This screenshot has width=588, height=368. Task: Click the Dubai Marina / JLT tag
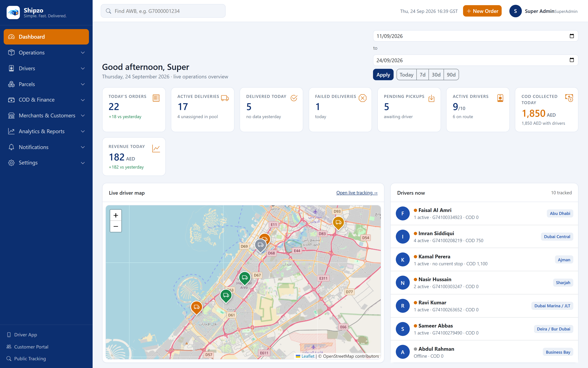pos(552,306)
